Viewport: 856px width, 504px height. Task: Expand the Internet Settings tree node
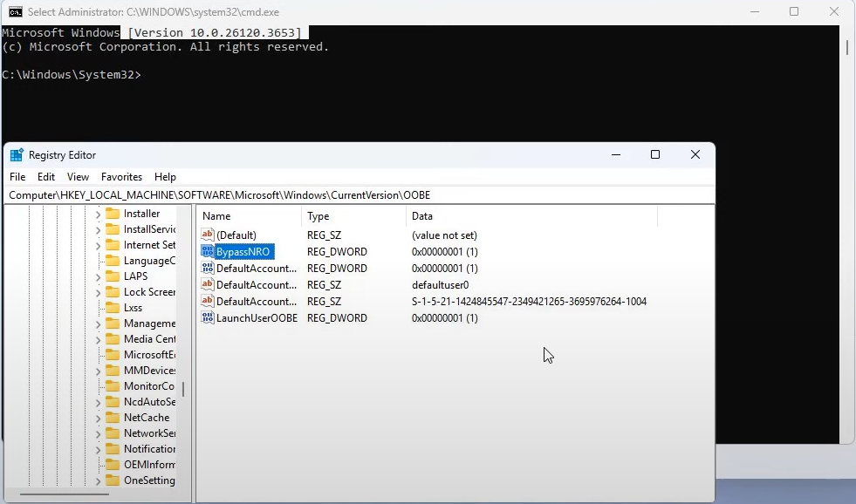(99, 246)
